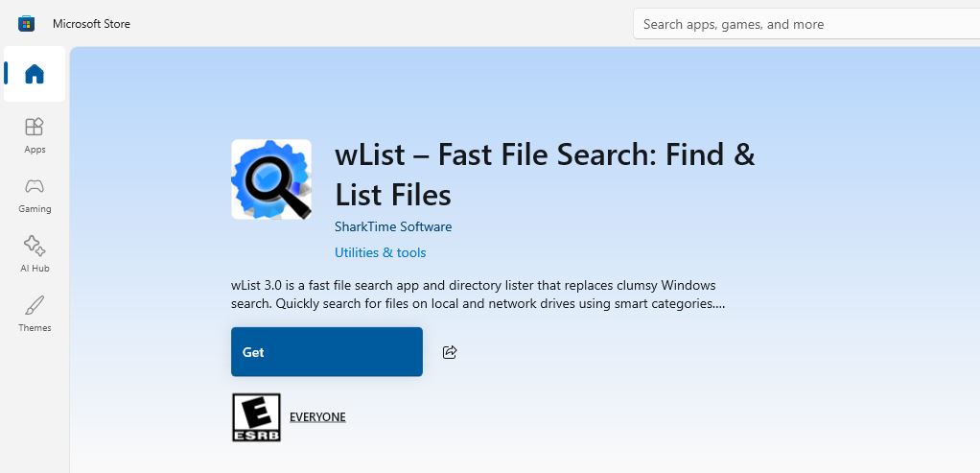Click the Microsoft Store logo icon
The image size is (980, 473).
coord(26,23)
